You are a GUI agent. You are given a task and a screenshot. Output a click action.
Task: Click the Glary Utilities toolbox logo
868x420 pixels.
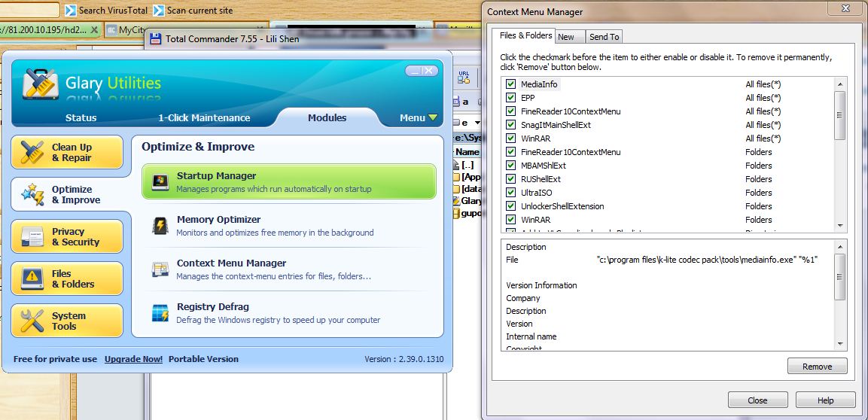[41, 84]
